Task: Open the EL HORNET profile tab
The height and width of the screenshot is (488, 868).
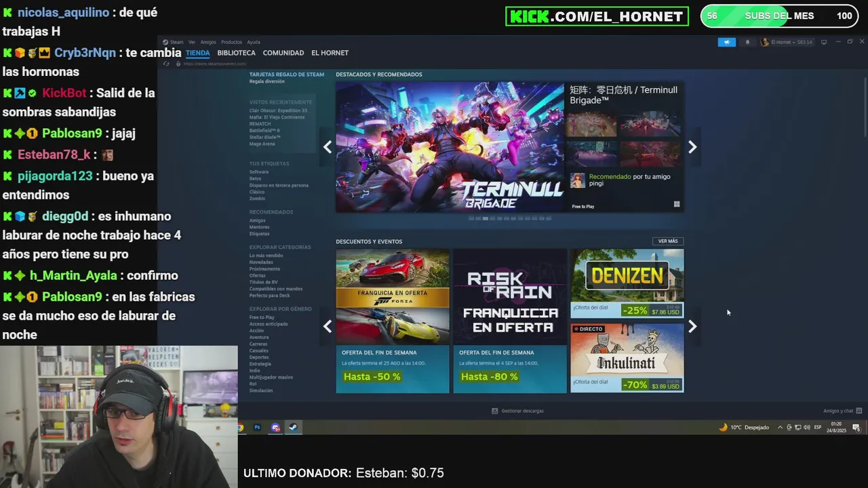Action: pos(330,53)
